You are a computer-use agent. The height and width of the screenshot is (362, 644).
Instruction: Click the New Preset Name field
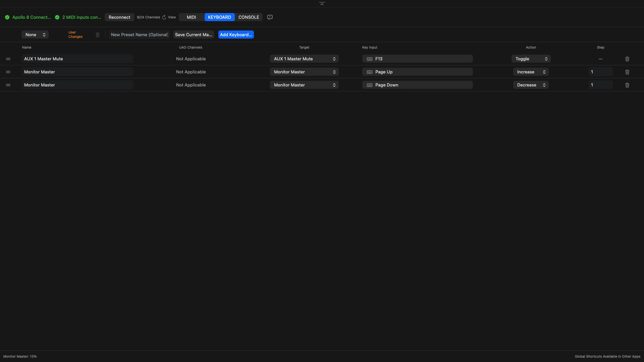pyautogui.click(x=139, y=35)
